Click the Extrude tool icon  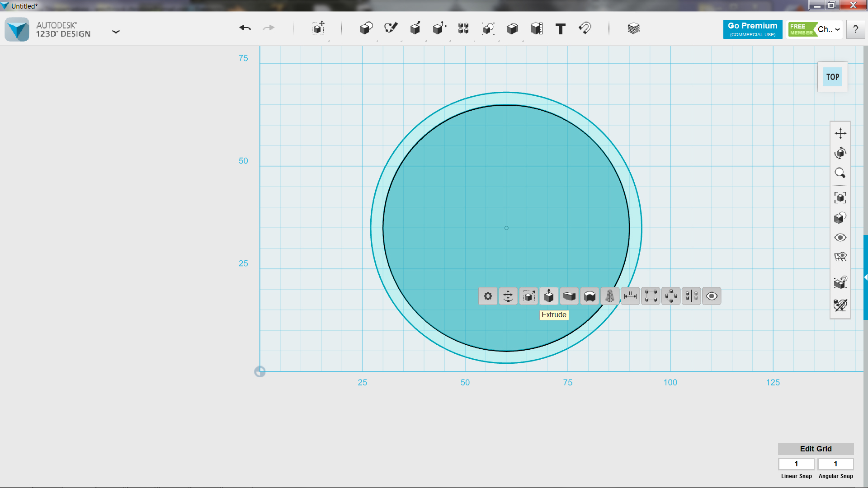(x=548, y=296)
